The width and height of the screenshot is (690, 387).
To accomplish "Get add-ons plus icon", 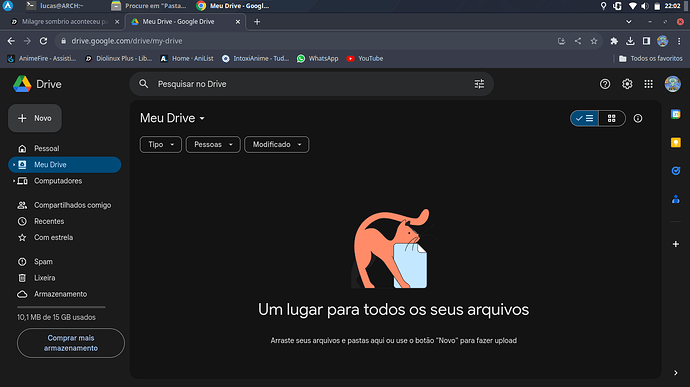I will click(675, 244).
